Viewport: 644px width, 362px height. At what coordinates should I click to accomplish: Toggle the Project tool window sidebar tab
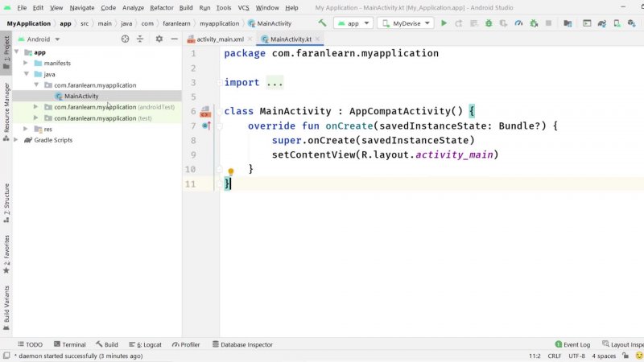6,50
